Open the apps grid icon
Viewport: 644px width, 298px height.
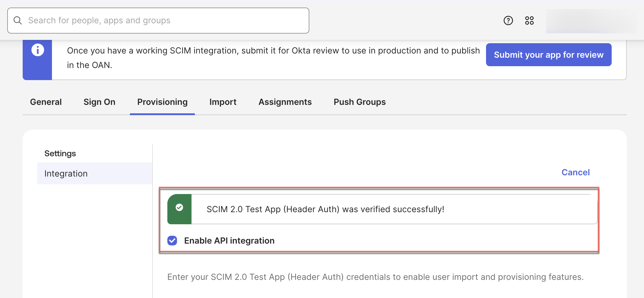click(529, 21)
